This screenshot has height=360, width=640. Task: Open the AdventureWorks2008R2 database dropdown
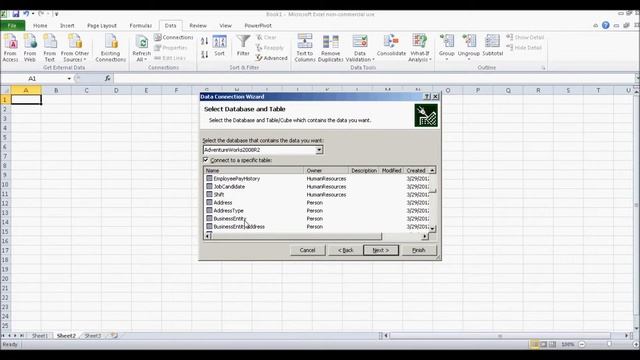click(x=319, y=150)
